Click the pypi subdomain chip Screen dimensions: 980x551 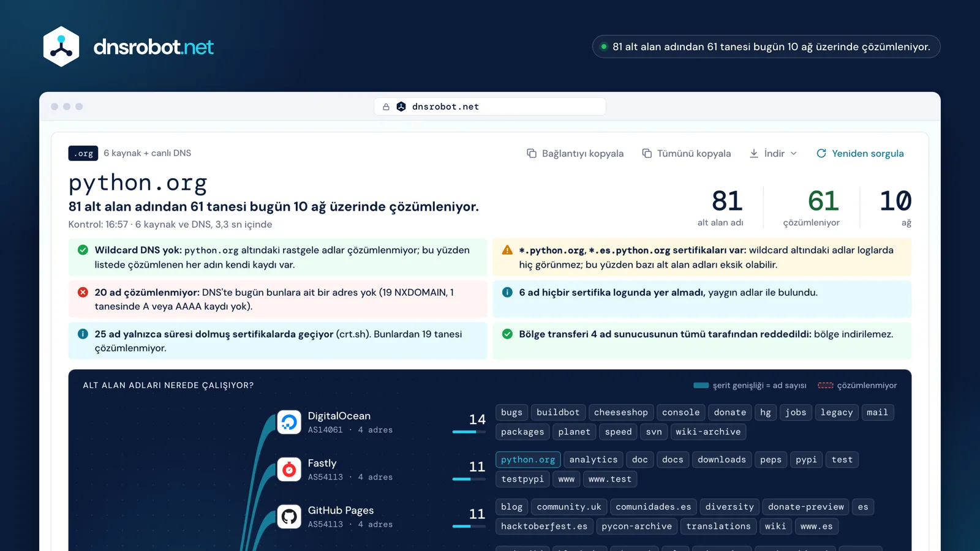point(806,460)
